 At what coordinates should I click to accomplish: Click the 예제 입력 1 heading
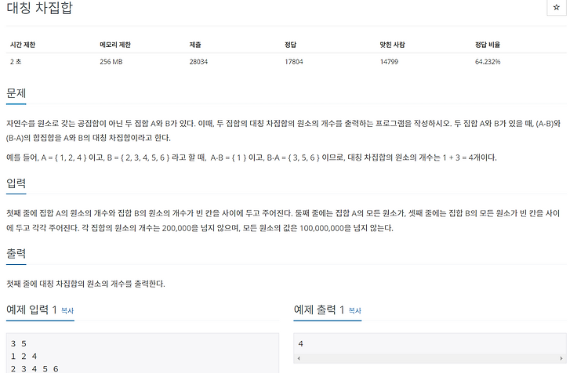(x=31, y=310)
